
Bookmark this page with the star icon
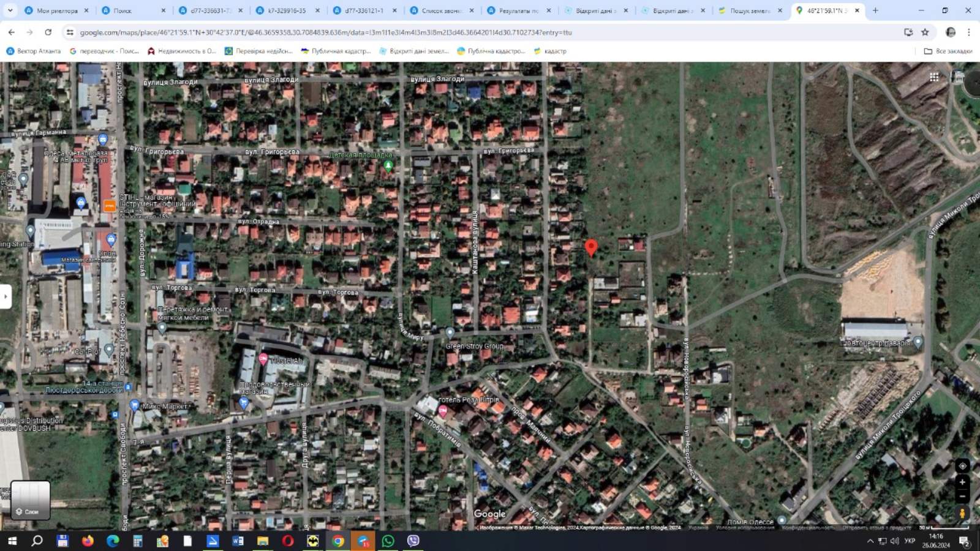(925, 32)
